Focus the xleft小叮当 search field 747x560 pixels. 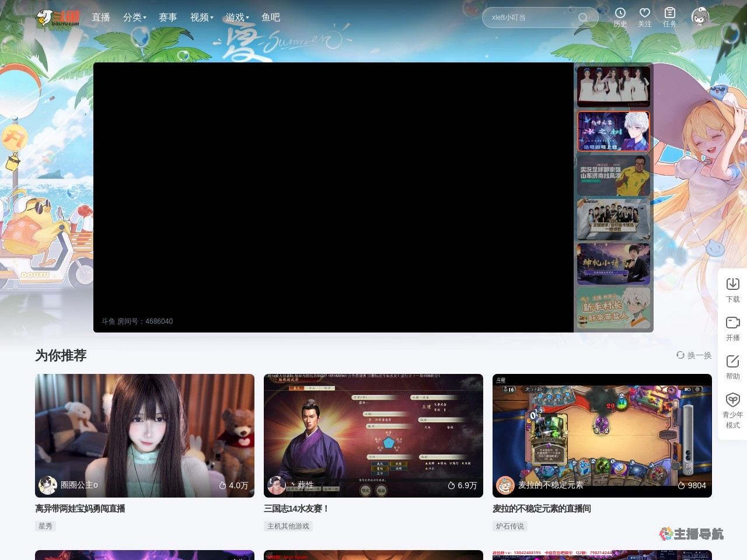coord(540,17)
